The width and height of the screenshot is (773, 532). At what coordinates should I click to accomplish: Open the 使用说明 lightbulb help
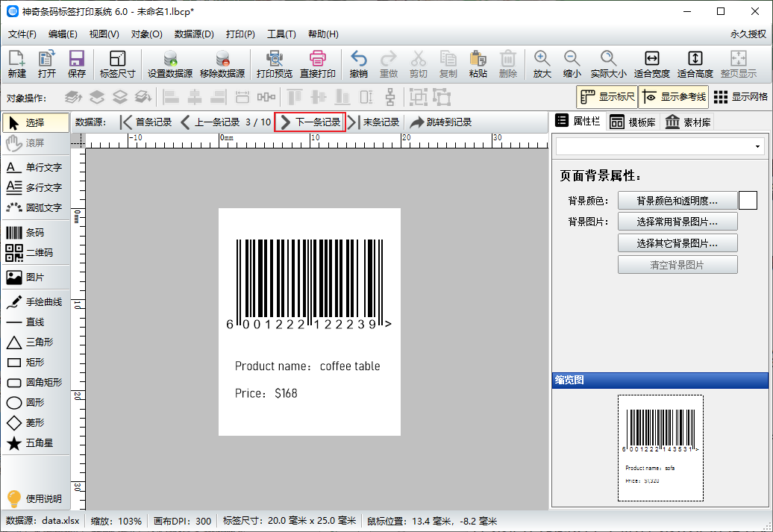(34, 498)
